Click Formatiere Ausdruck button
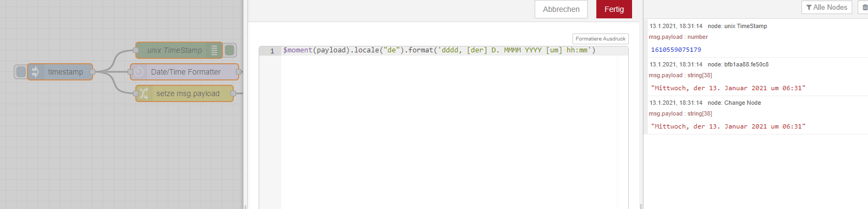 click(x=601, y=39)
